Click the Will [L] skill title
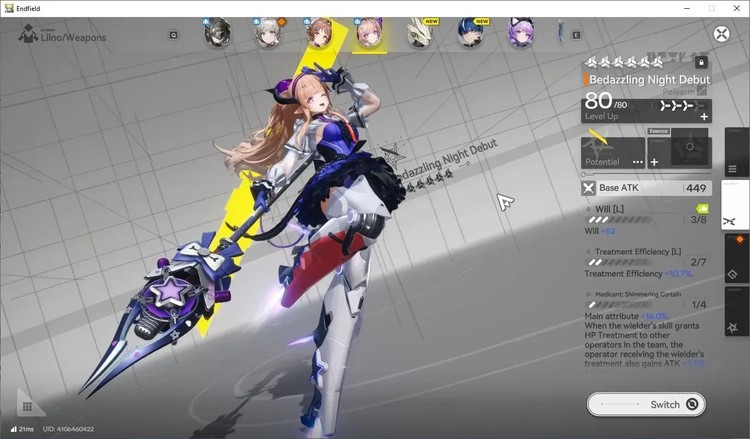Image resolution: width=750 pixels, height=439 pixels. pos(609,209)
